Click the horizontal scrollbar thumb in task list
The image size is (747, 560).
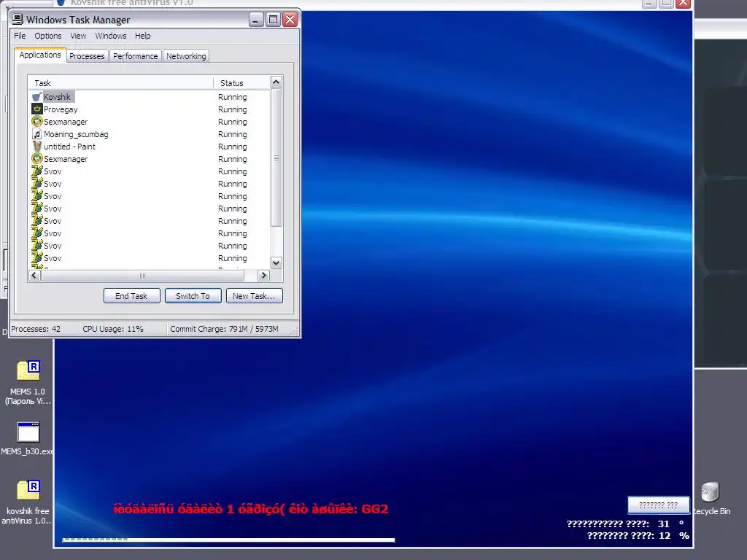(x=142, y=275)
